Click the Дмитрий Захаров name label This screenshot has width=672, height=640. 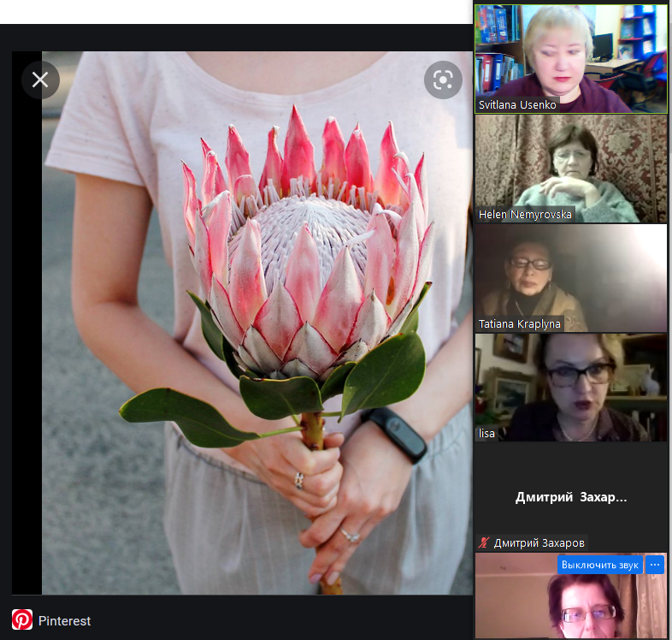click(539, 543)
